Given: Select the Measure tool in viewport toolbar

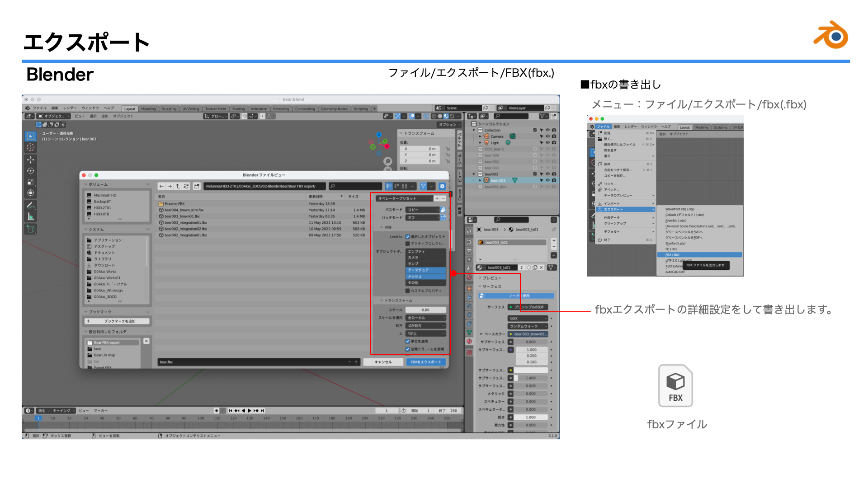Looking at the screenshot, I should coord(30,216).
